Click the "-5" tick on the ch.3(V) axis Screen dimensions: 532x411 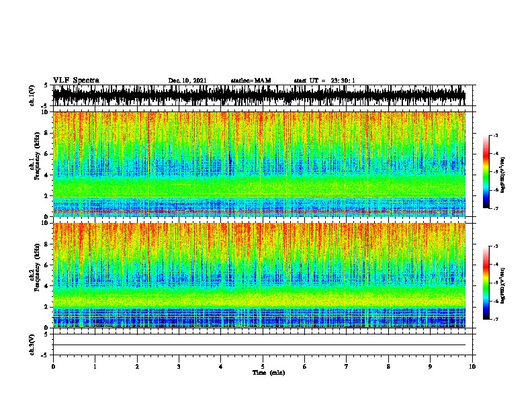(44, 355)
